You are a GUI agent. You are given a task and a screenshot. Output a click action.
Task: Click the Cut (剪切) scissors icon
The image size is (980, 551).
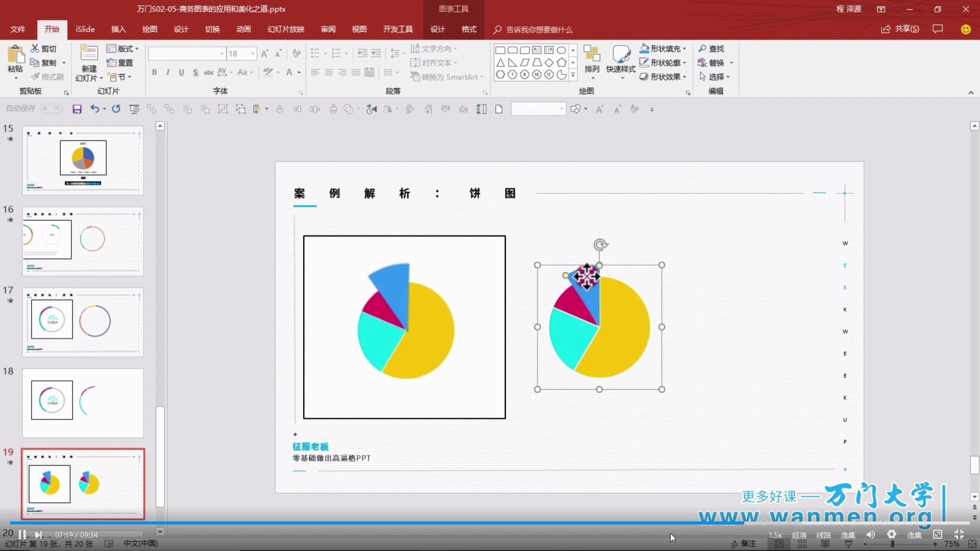[x=35, y=48]
